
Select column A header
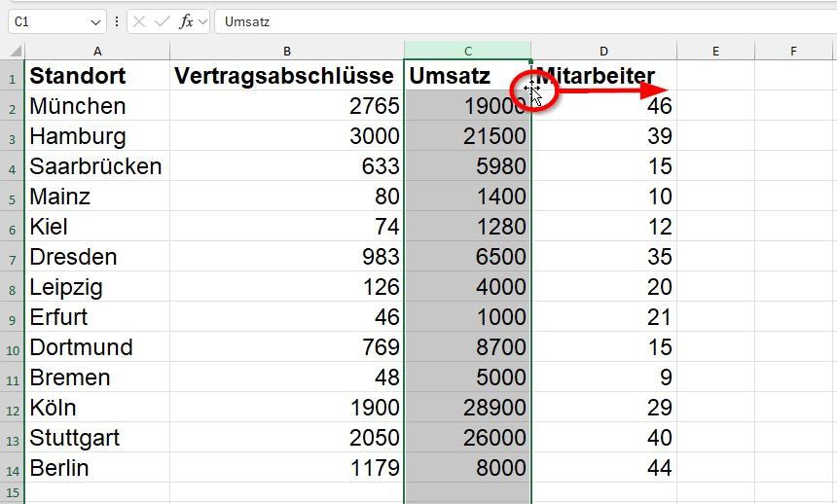pos(97,52)
